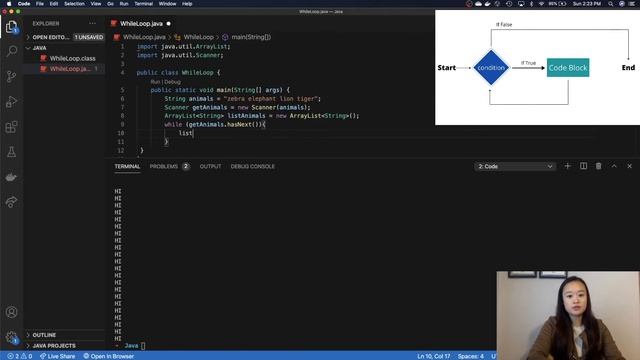Screen dimensions: 640x360
Task: Start Live Share from status bar
Action: coord(58,356)
